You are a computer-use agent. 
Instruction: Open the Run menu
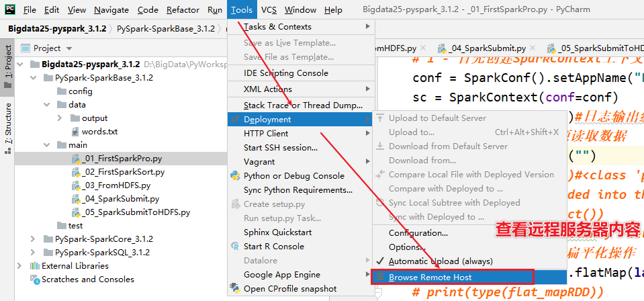[x=215, y=10]
